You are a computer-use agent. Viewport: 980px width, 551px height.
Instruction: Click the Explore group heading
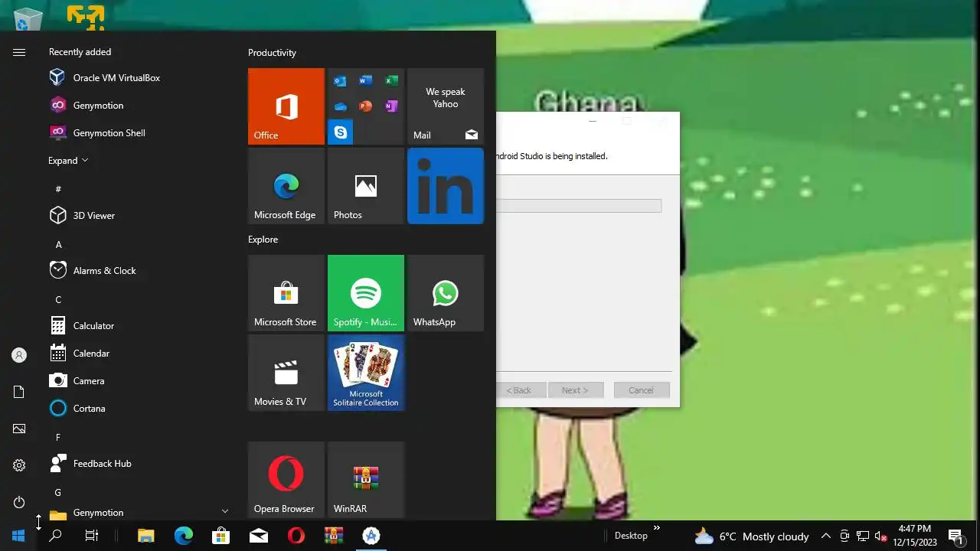(x=263, y=240)
